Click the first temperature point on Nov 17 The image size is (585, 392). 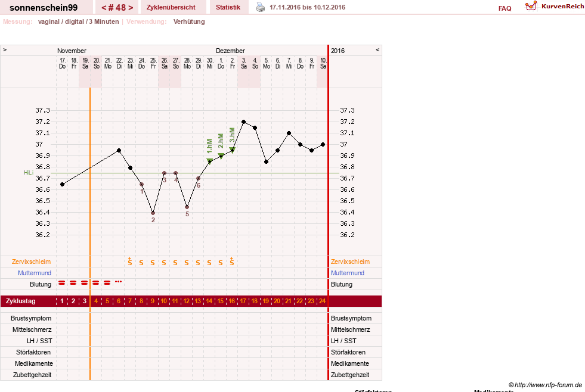(62, 185)
